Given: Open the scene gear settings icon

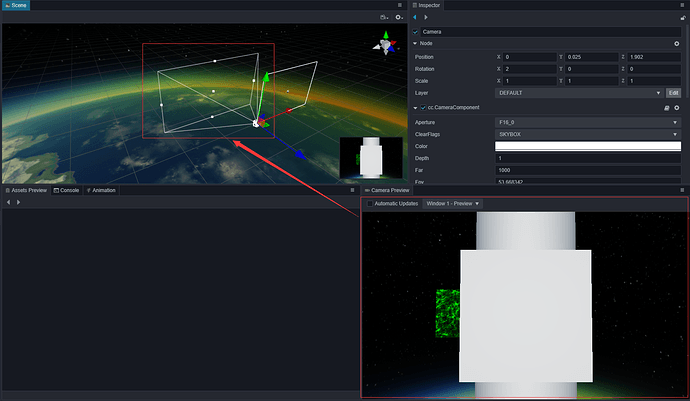Looking at the screenshot, I should point(399,17).
